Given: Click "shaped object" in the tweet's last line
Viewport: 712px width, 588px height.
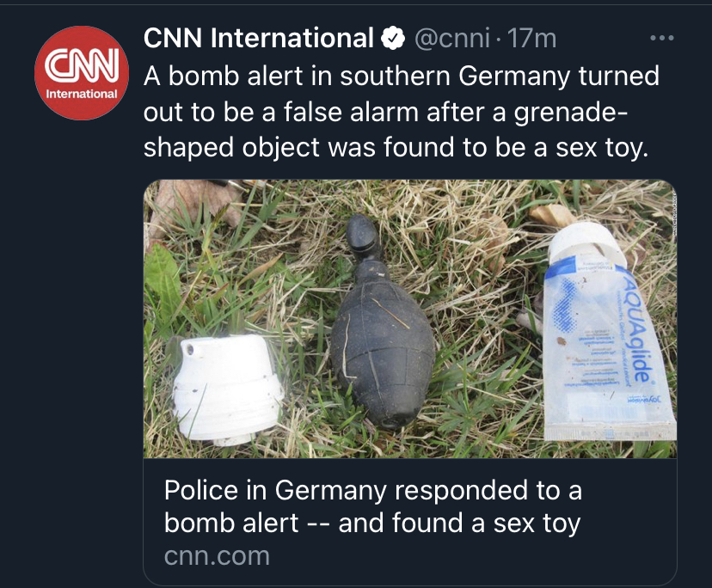Looking at the screenshot, I should pos(234,147).
